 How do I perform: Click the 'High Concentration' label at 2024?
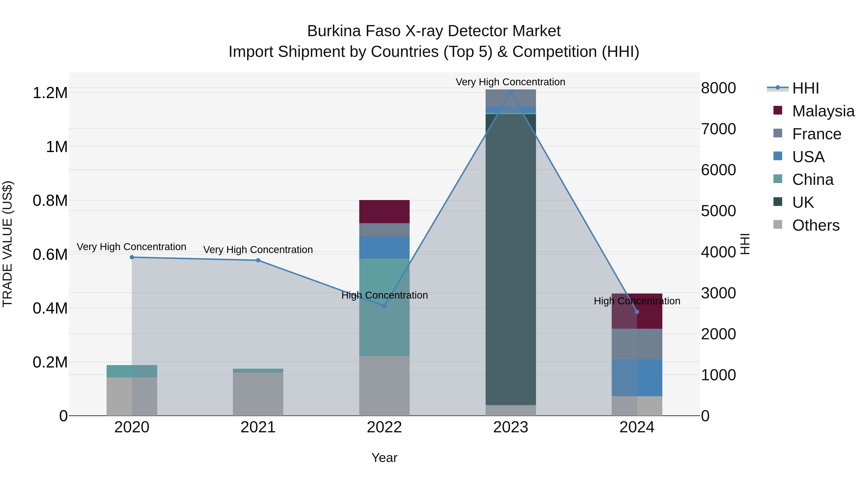pos(637,301)
